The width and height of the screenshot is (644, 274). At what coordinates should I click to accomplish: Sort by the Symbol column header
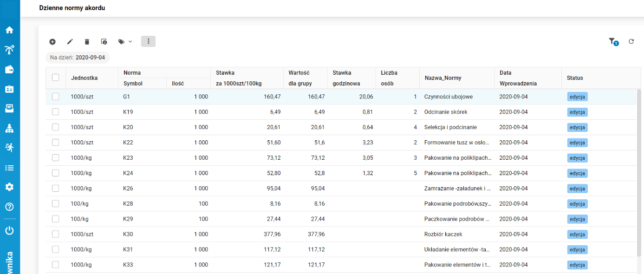(x=133, y=84)
